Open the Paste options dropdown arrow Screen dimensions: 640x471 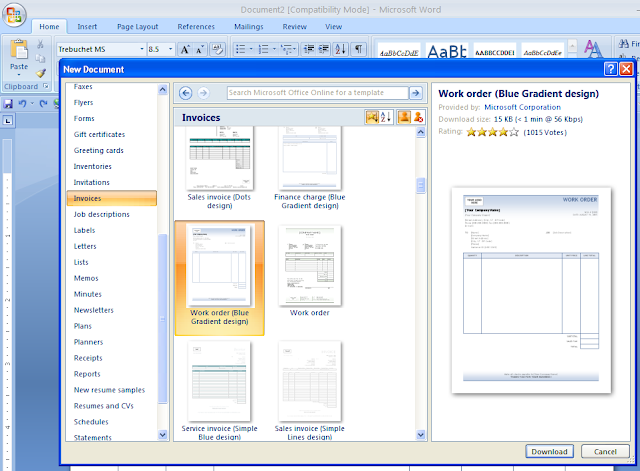click(x=19, y=75)
